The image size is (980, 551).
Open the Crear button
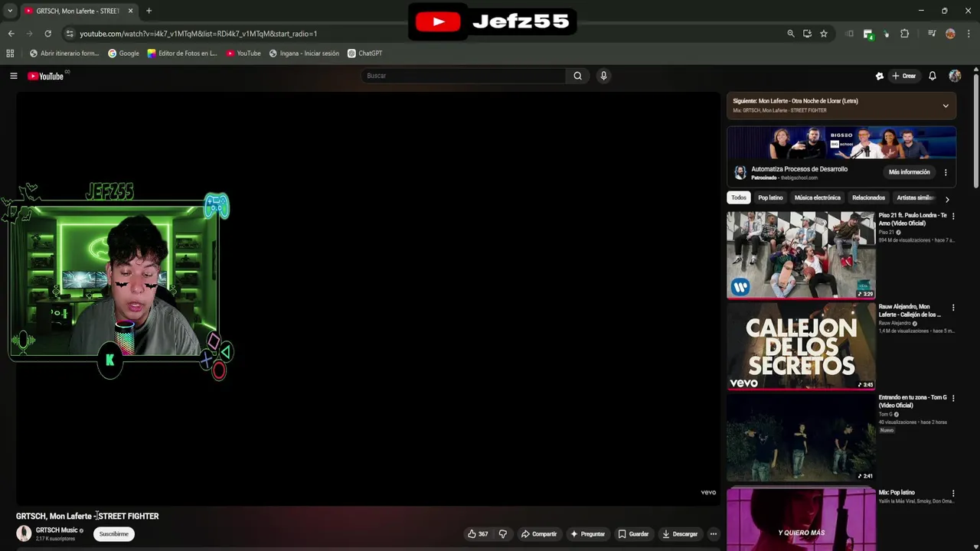pyautogui.click(x=904, y=76)
